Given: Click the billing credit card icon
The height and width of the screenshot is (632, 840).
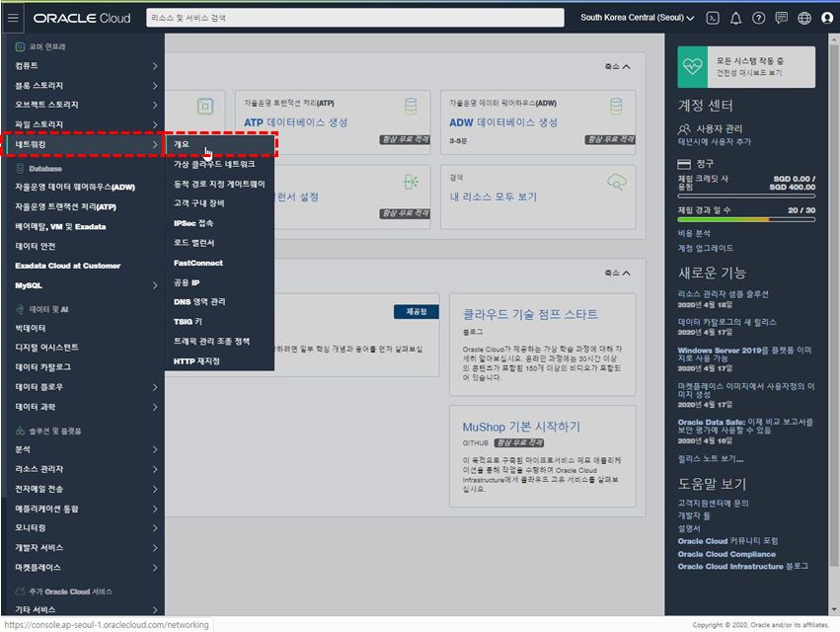Looking at the screenshot, I should [684, 164].
